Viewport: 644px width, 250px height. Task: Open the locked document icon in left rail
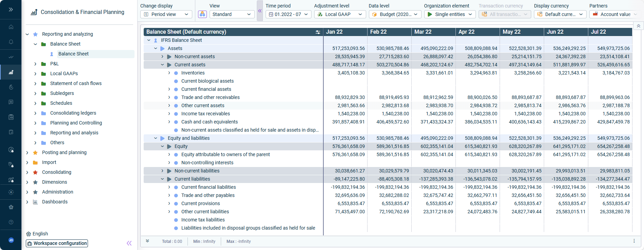click(x=11, y=165)
